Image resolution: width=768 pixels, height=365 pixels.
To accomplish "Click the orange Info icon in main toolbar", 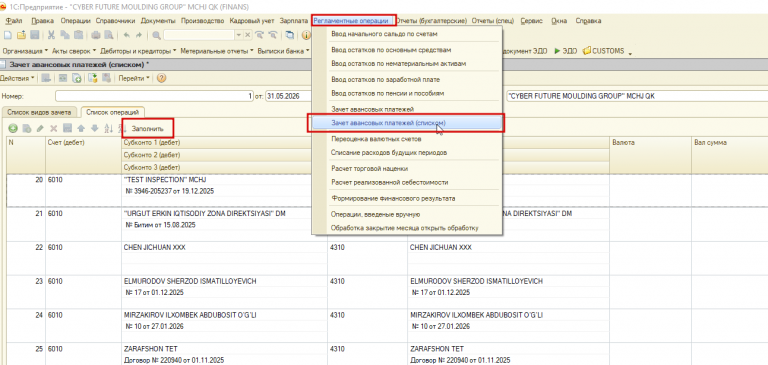I will [x=306, y=35].
